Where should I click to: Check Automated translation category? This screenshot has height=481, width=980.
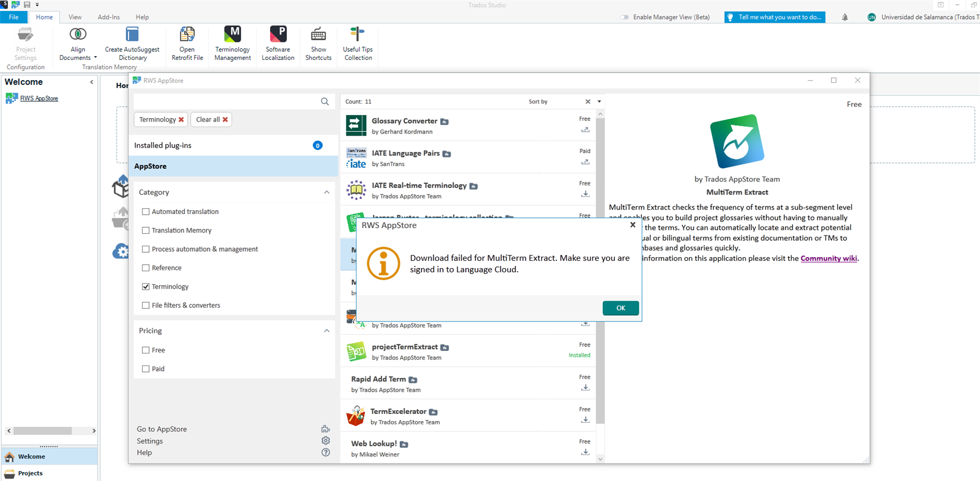pyautogui.click(x=145, y=211)
